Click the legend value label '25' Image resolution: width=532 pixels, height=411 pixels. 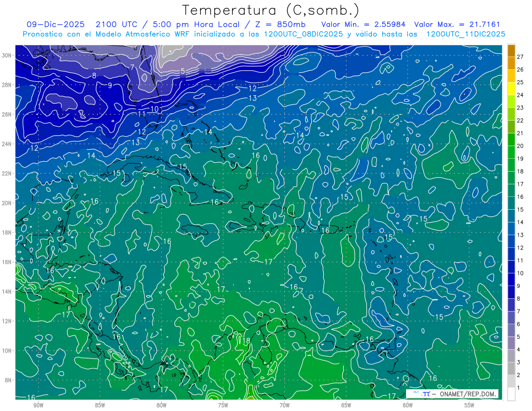click(x=520, y=82)
